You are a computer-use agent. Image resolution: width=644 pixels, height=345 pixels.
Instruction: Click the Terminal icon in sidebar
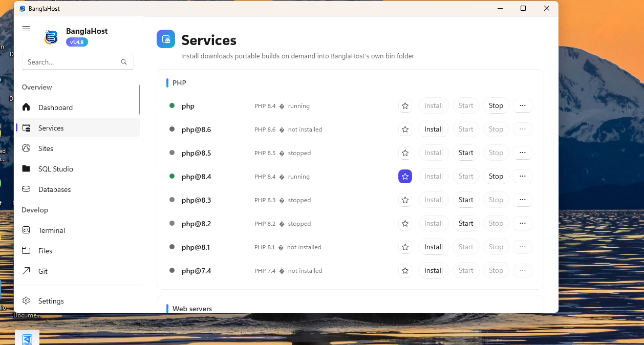27,230
